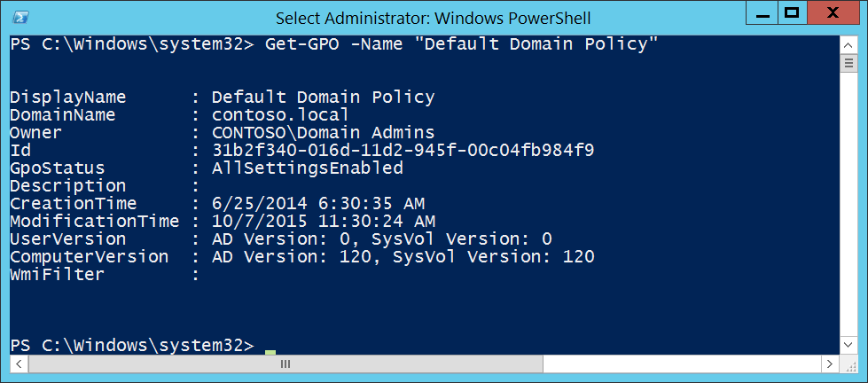Click the window title bar text
The image size is (868, 383).
pyautogui.click(x=433, y=18)
